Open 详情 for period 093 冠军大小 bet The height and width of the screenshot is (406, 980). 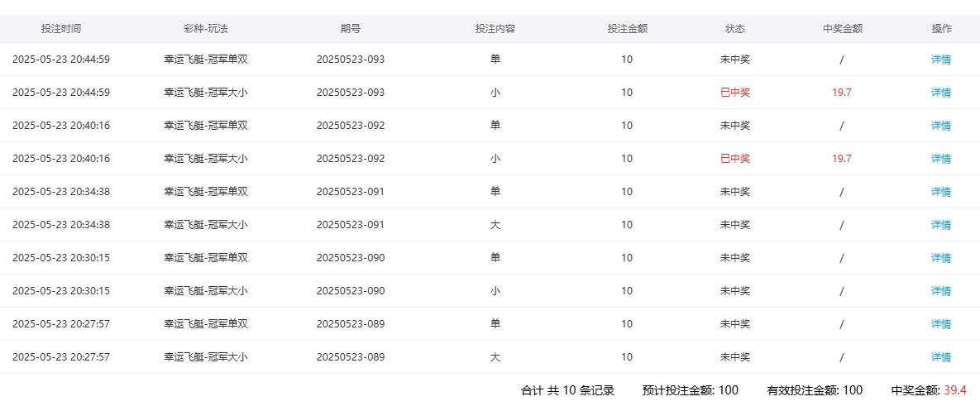point(940,93)
